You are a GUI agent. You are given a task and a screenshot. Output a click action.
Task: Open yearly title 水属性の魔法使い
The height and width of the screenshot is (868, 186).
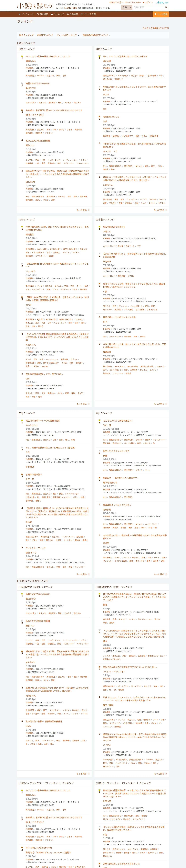pyautogui.click(x=34, y=475)
